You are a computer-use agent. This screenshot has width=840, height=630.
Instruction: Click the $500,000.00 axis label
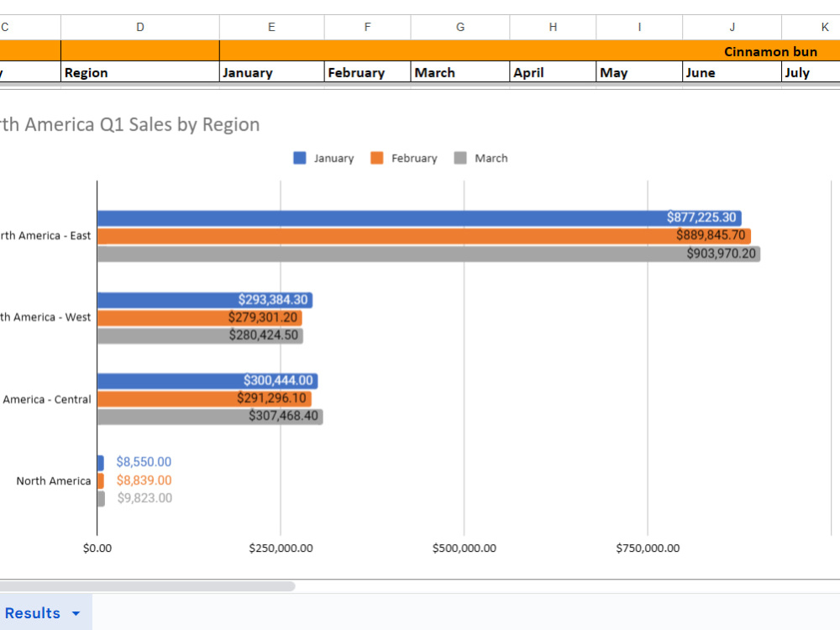point(464,548)
